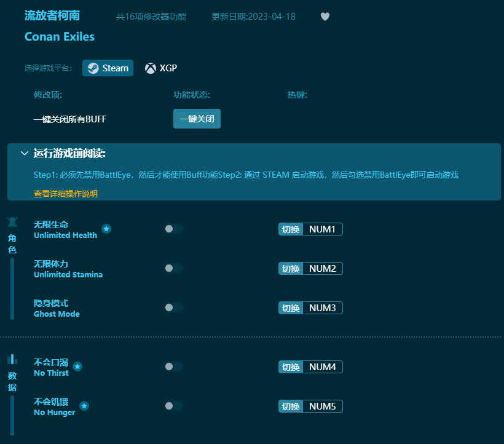Collapse the 运行游戏前阅读 section chevron
Viewport: 504px width, 444px height.
(25, 153)
